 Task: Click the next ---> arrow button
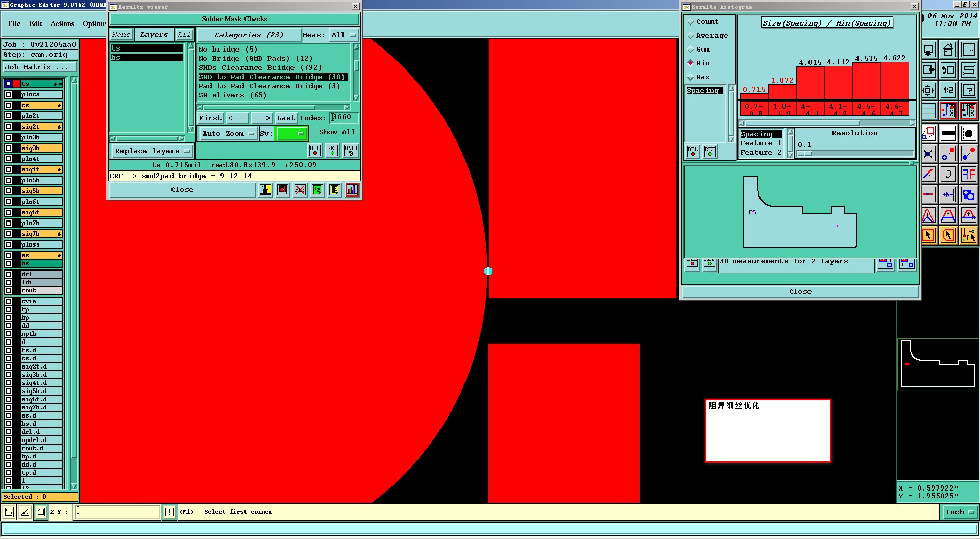click(x=262, y=118)
